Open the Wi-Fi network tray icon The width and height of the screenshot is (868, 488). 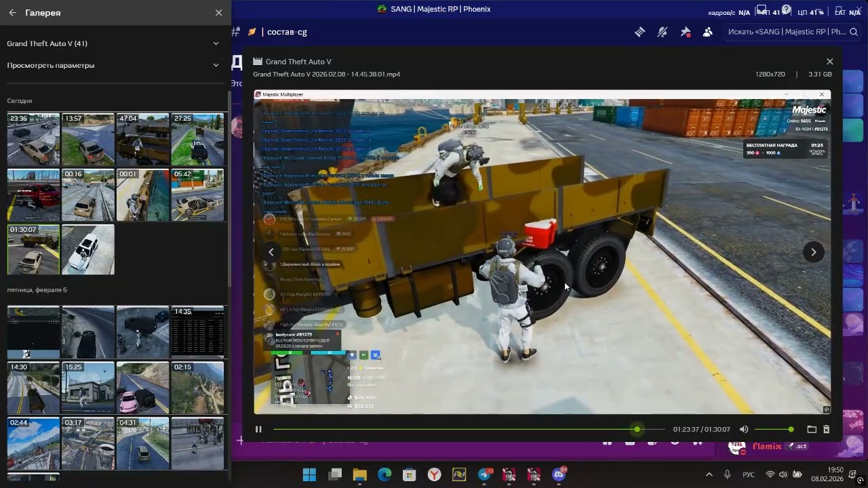[x=770, y=474]
